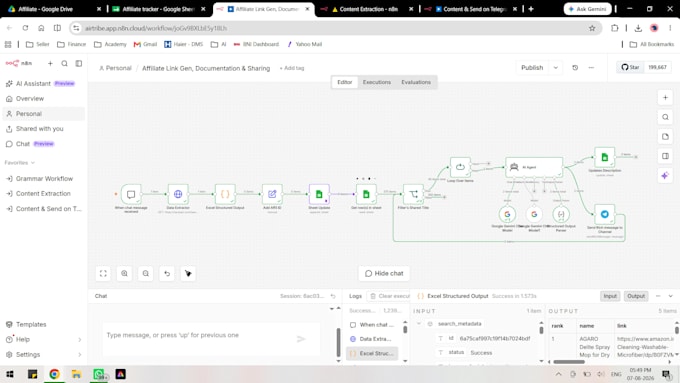Image resolution: width=680 pixels, height=383 pixels.
Task: Select the AI Agent node
Action: pyautogui.click(x=534, y=167)
